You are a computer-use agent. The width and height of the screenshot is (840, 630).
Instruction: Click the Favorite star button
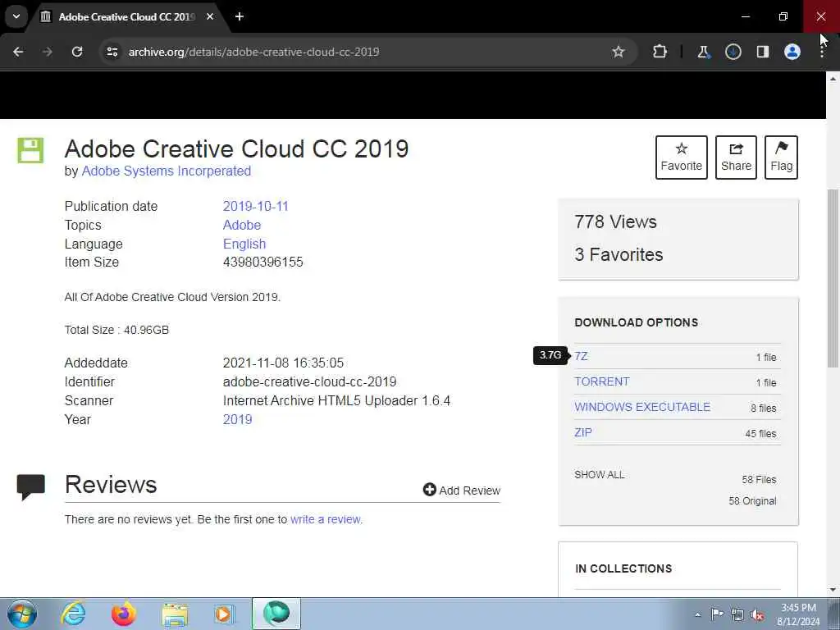pos(682,157)
